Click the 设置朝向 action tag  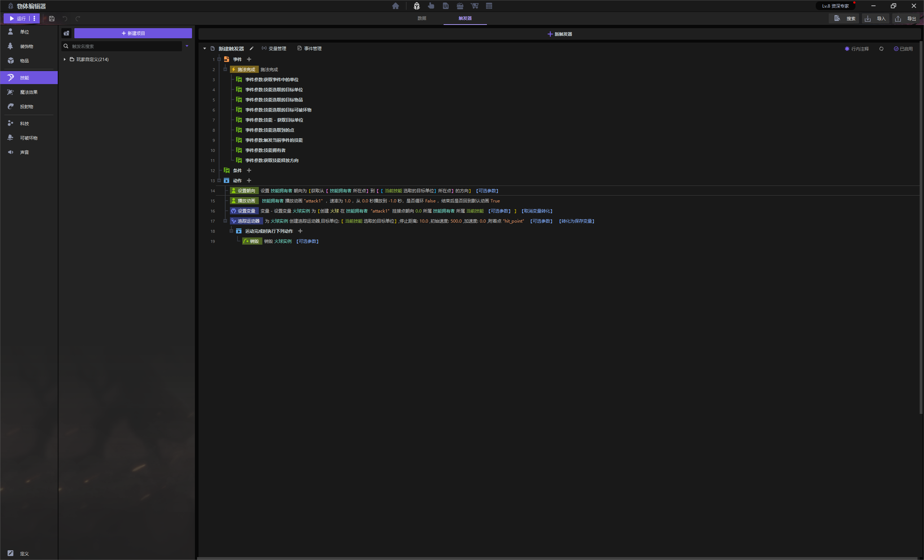[x=244, y=191]
